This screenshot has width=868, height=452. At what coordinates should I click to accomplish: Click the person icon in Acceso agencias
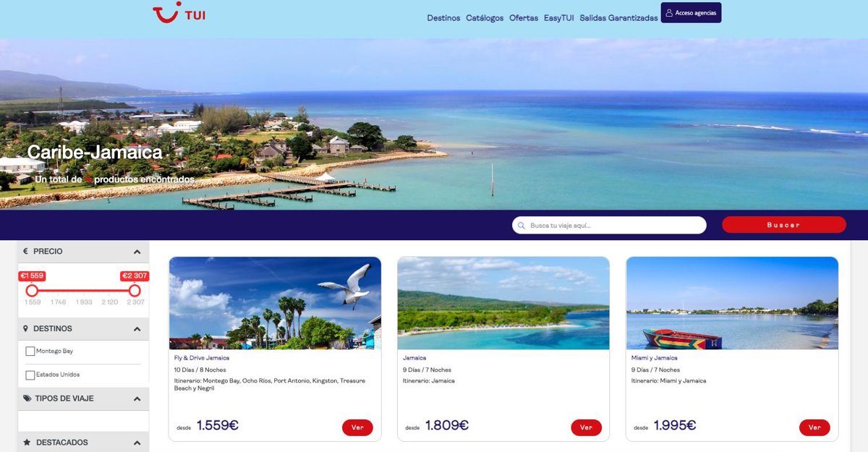pos(669,13)
